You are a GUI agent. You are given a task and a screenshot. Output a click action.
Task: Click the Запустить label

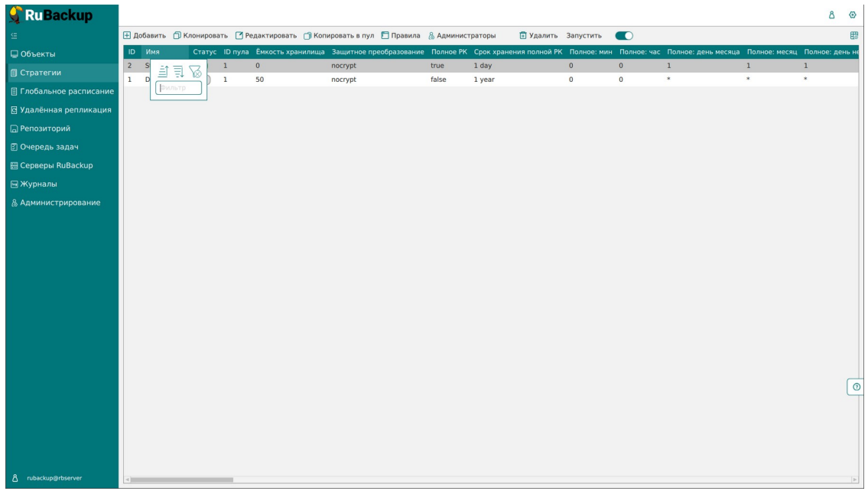coord(584,35)
